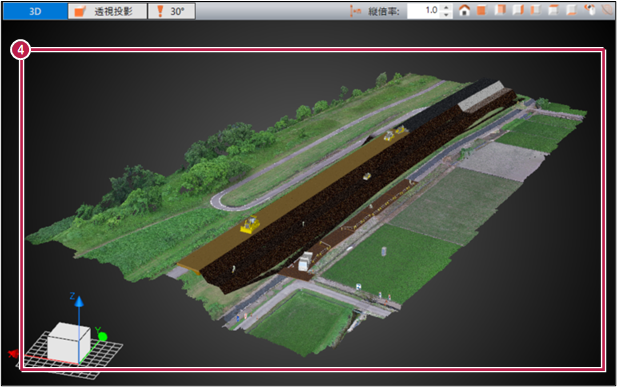The width and height of the screenshot is (617, 387).
Task: Reset view with the home icon
Action: click(x=464, y=11)
